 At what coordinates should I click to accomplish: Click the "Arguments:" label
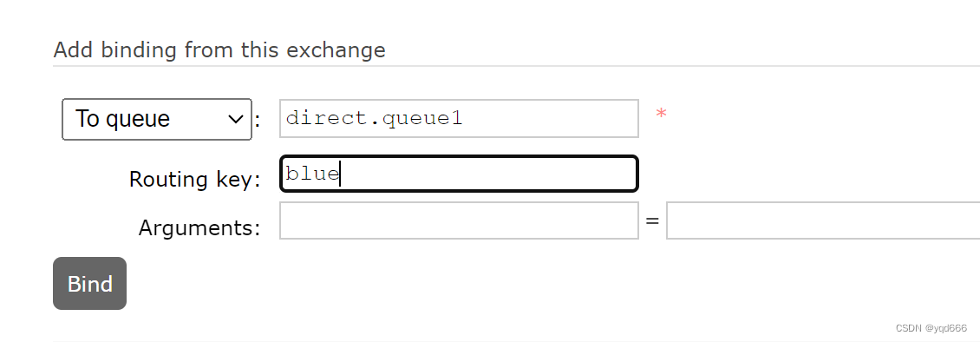[199, 227]
